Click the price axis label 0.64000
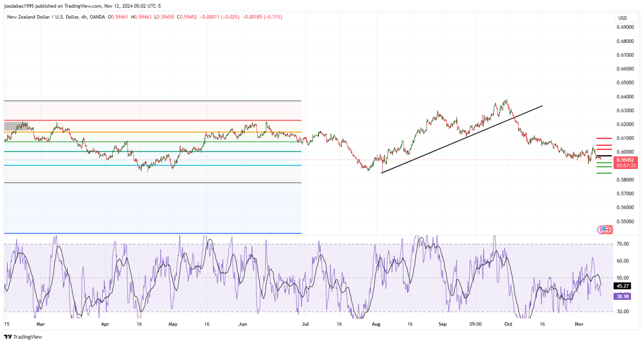This screenshot has width=644, height=344. click(626, 97)
